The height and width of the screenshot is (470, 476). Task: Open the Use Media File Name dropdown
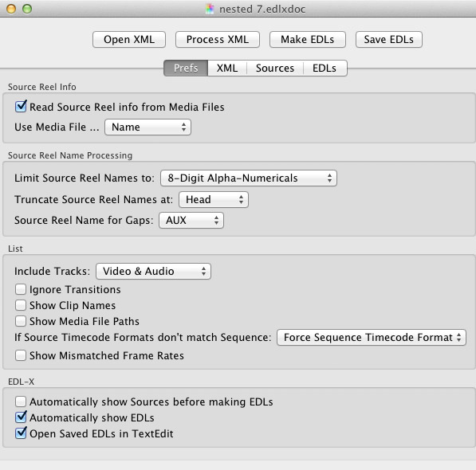coord(148,127)
